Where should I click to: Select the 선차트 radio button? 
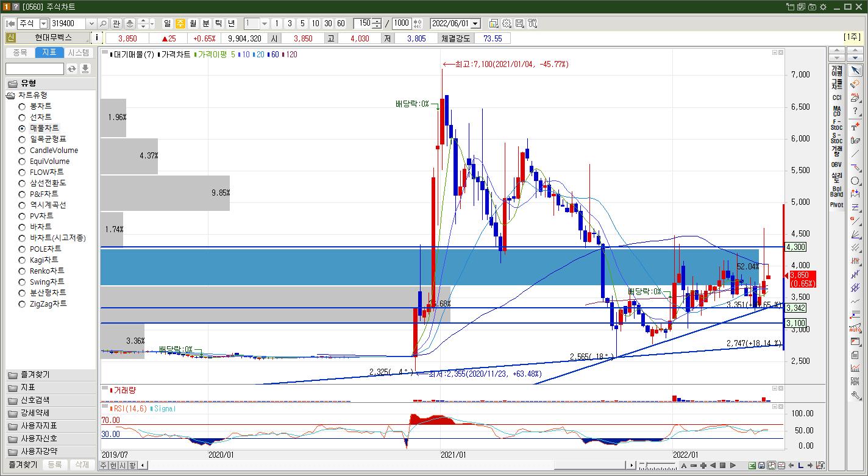click(x=22, y=117)
